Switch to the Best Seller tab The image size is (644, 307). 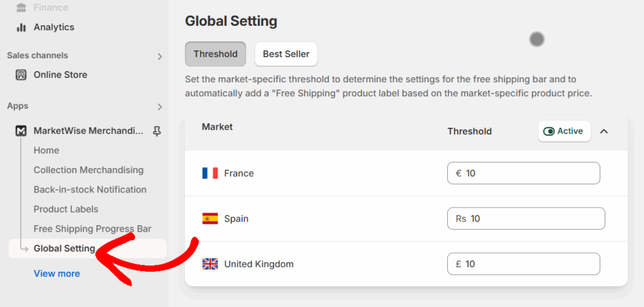click(286, 54)
